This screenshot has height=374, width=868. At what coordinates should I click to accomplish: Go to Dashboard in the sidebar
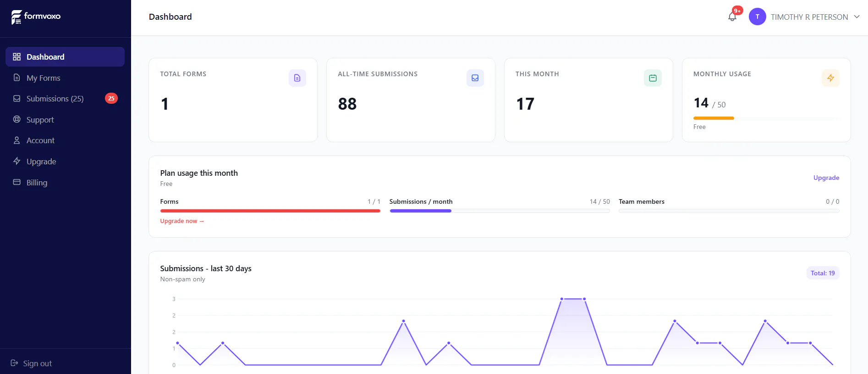point(65,57)
